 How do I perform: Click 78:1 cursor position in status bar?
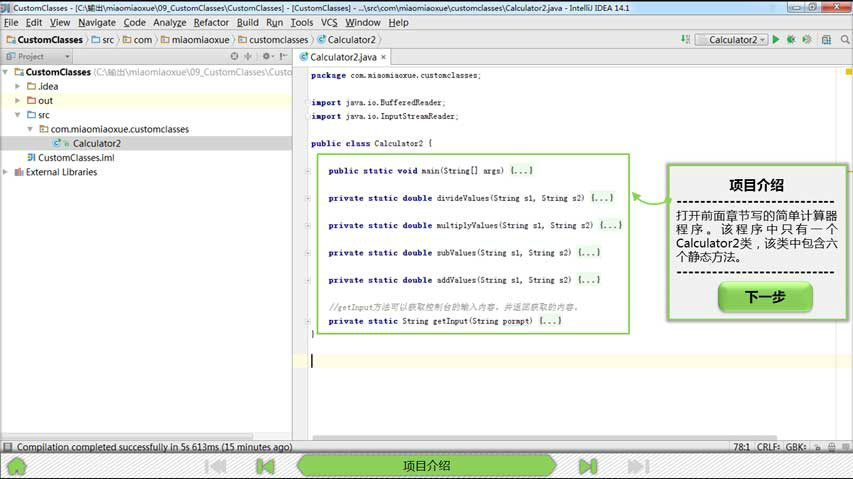pos(741,447)
